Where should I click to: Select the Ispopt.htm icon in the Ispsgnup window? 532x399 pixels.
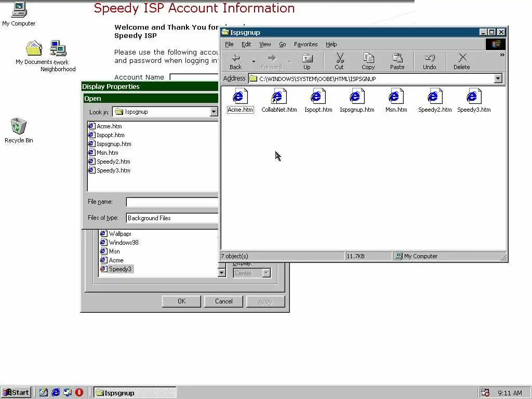318,101
